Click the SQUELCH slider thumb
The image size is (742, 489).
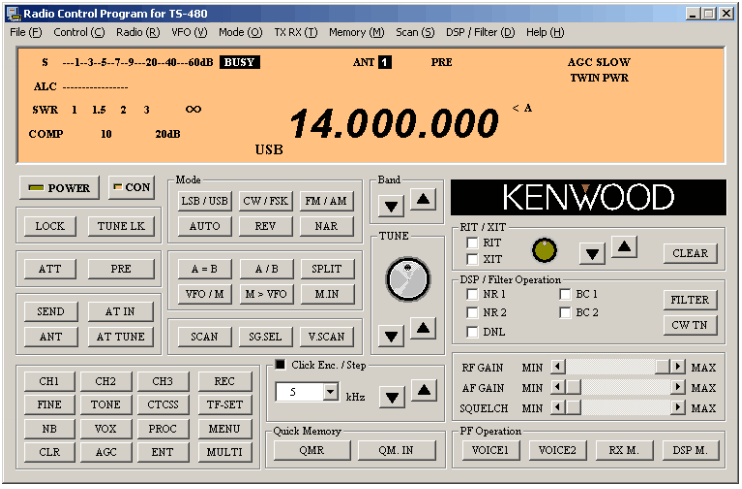(x=574, y=408)
